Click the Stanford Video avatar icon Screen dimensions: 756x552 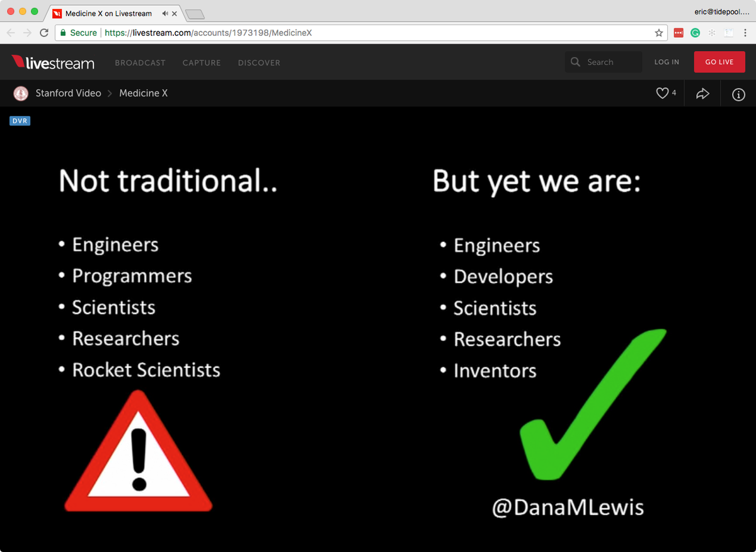coord(21,93)
